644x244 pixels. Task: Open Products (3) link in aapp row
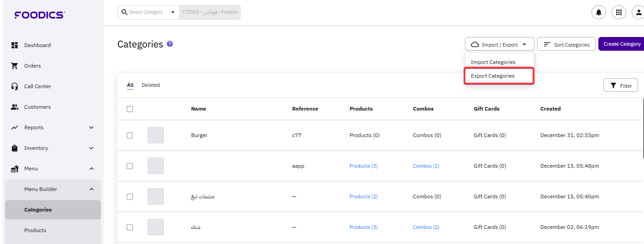364,166
